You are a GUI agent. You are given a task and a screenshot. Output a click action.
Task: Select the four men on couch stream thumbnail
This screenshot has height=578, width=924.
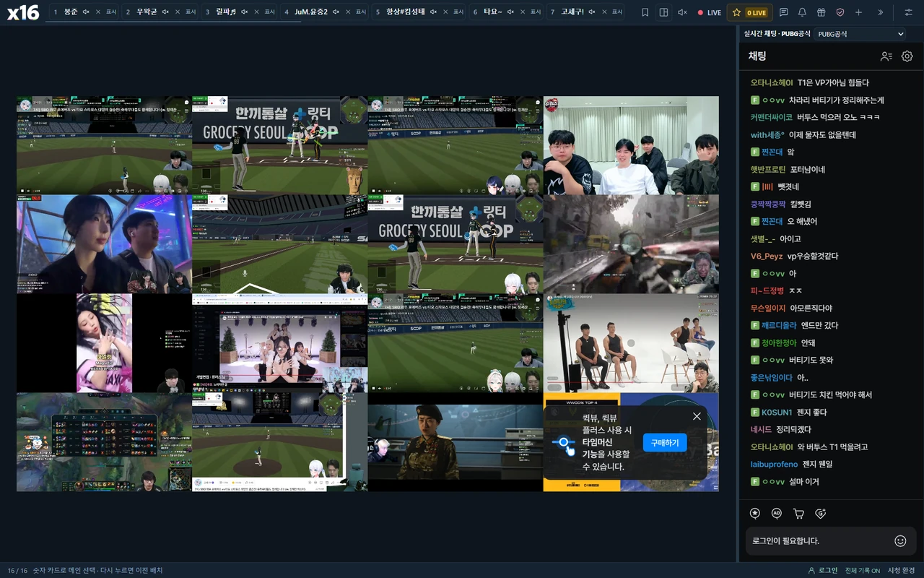click(631, 145)
